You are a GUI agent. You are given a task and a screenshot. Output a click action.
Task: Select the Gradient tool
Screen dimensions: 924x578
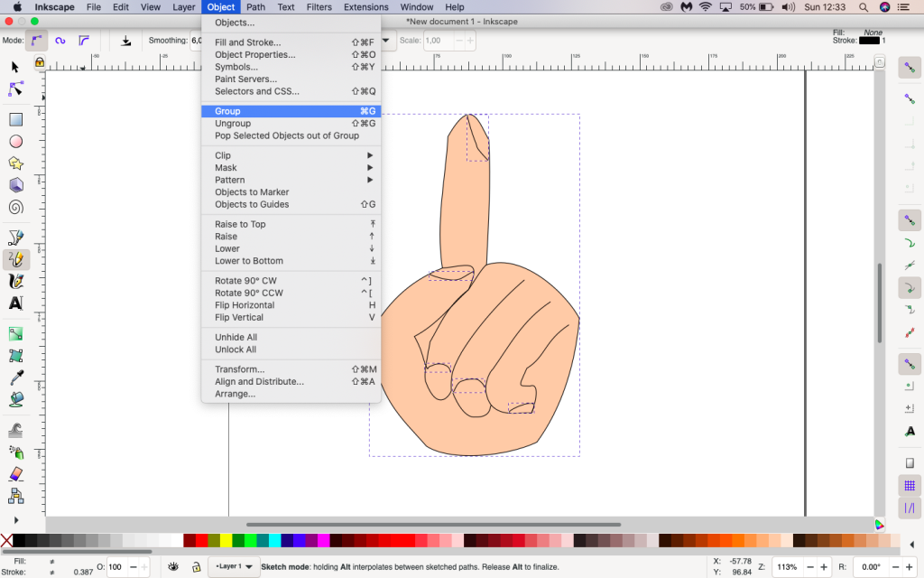(x=16, y=334)
